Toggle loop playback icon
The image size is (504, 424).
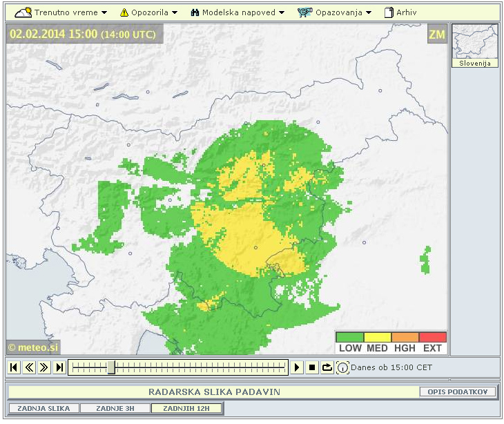pos(327,367)
